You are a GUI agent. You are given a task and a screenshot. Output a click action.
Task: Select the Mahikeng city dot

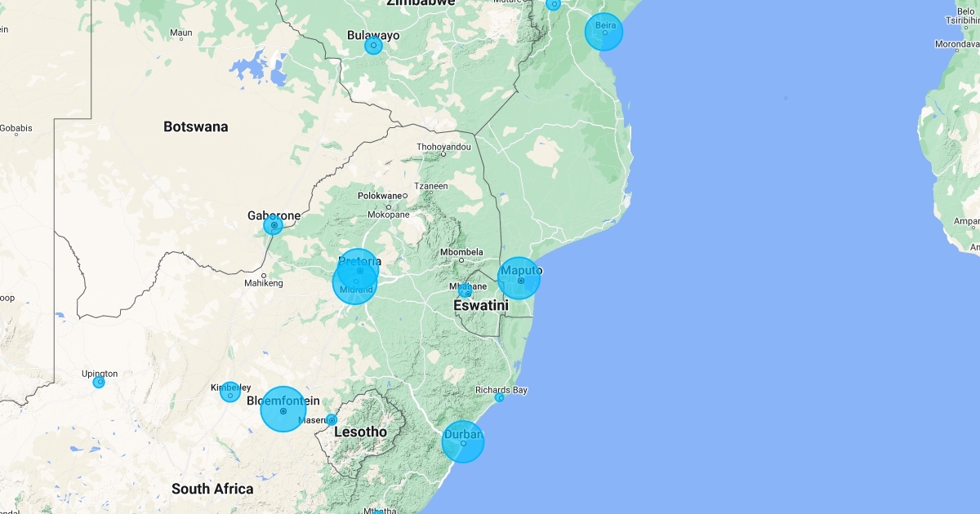(264, 276)
